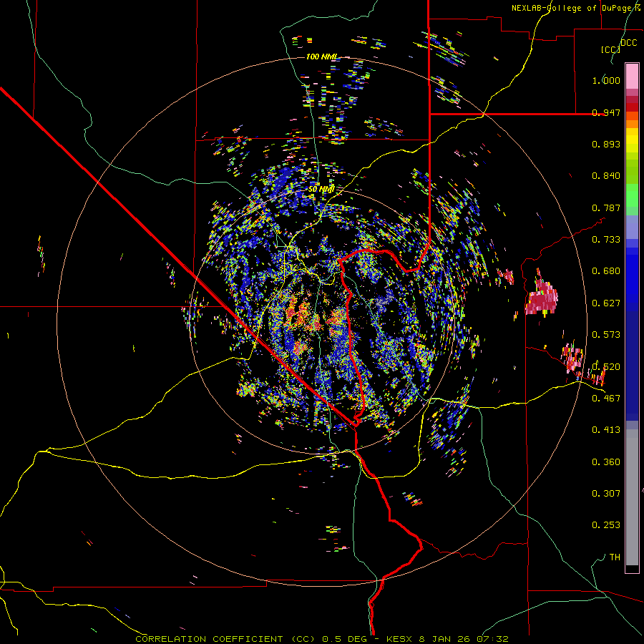Pick the 0.840 scale label
The image size is (644, 644).
[x=606, y=176]
